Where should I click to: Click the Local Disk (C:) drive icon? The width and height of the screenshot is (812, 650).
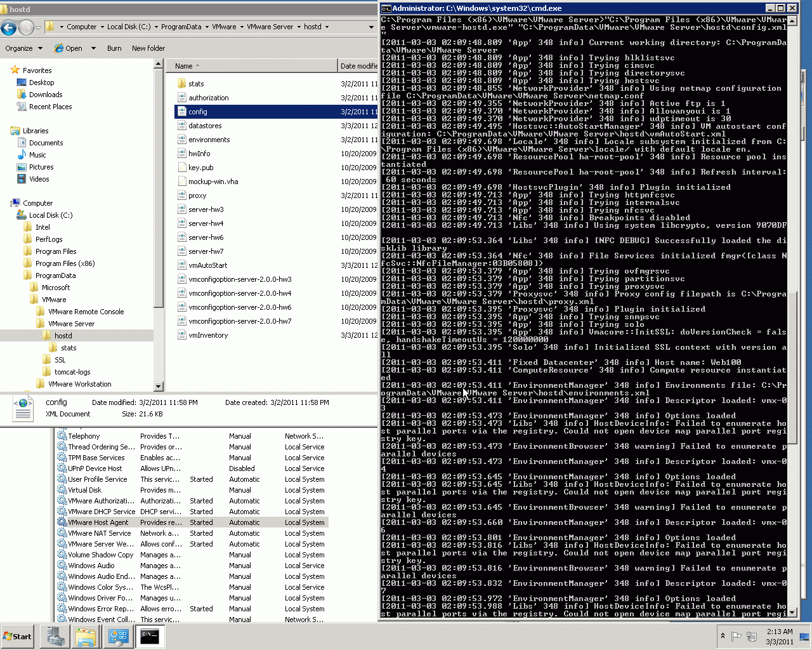[x=22, y=215]
